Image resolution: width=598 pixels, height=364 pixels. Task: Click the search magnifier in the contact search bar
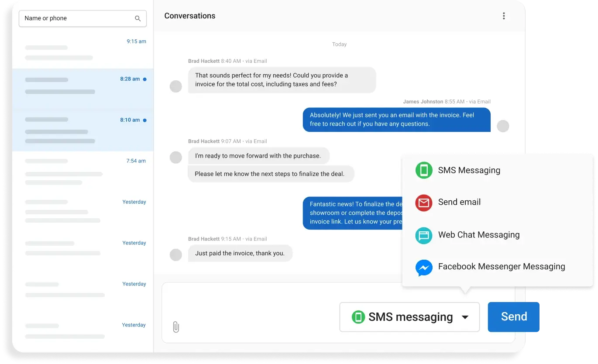pos(138,18)
